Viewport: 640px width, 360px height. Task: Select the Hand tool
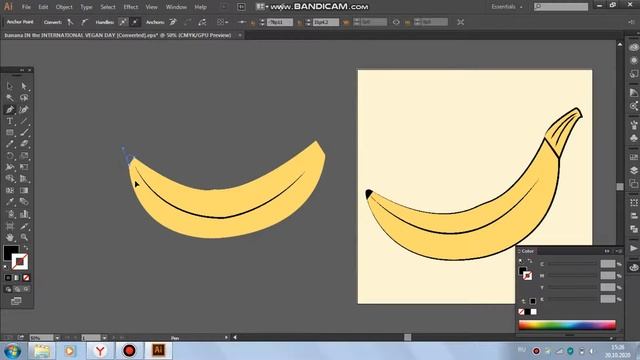[10, 237]
